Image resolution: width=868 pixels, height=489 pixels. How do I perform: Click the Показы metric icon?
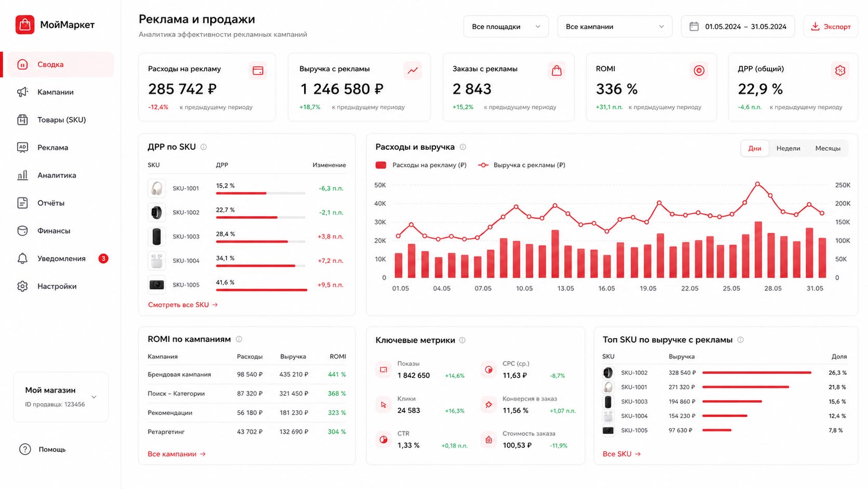384,370
